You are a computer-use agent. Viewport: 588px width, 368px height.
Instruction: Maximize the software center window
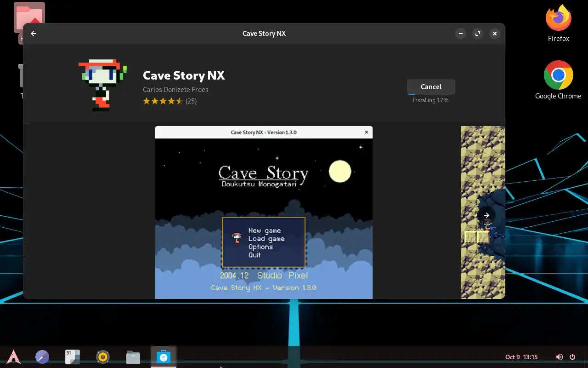coord(478,34)
